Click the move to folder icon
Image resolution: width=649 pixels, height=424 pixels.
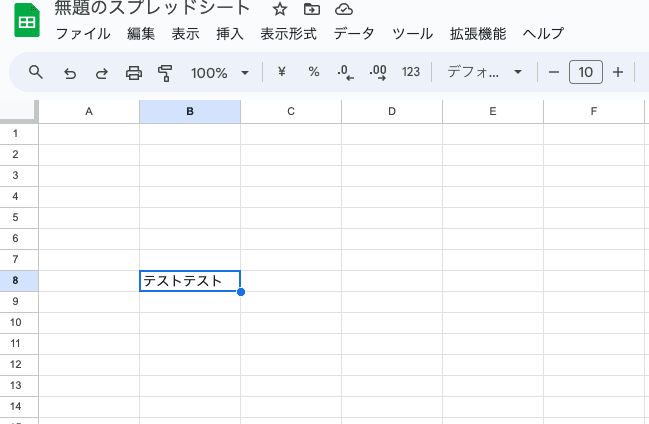click(312, 9)
